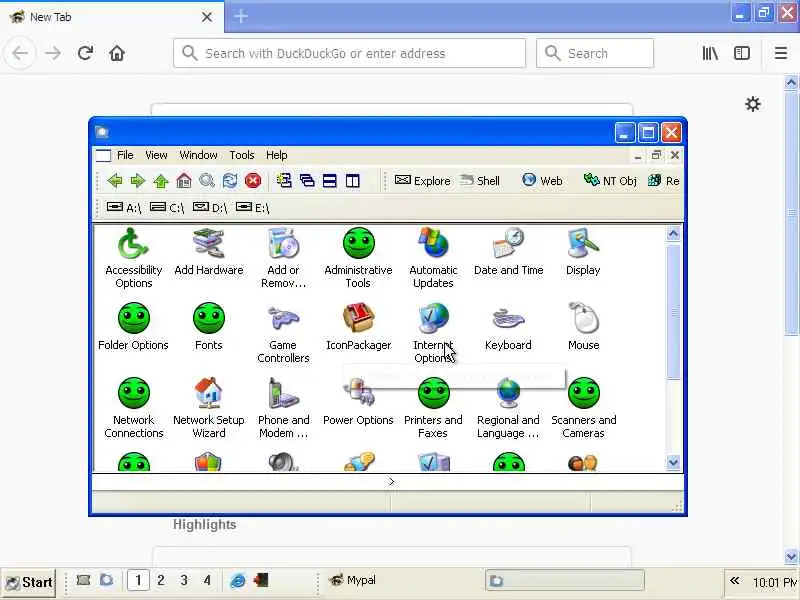Screen dimensions: 800x600
Task: Click the magnifier Search toolbar icon
Action: click(x=207, y=181)
